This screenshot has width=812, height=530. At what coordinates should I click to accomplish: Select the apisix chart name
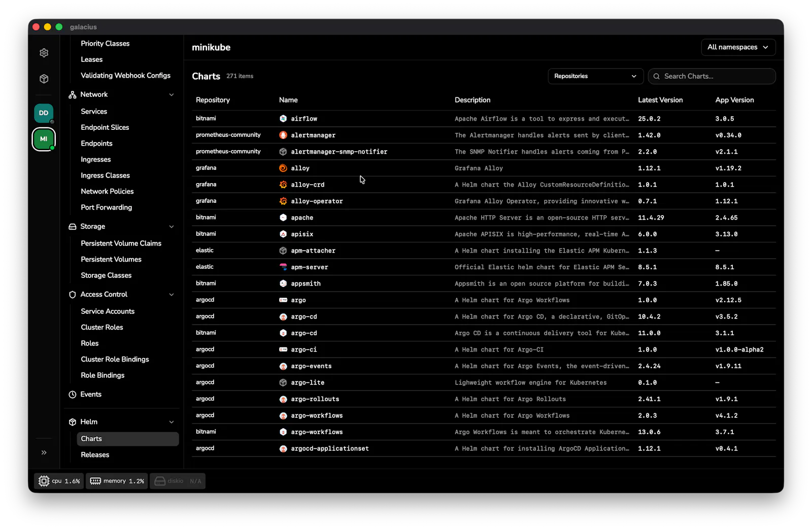pyautogui.click(x=302, y=234)
